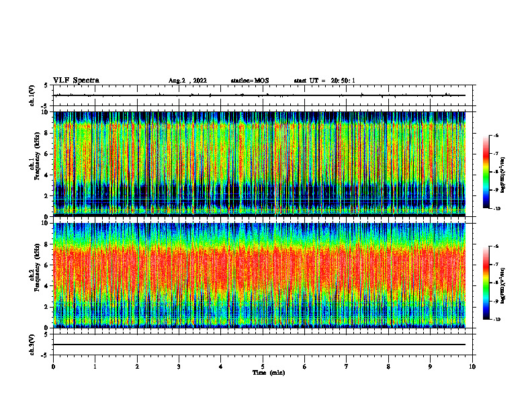Viewport: 532px width, 411px height.
Task: Click time axis tick label "0"
Action: click(53, 367)
